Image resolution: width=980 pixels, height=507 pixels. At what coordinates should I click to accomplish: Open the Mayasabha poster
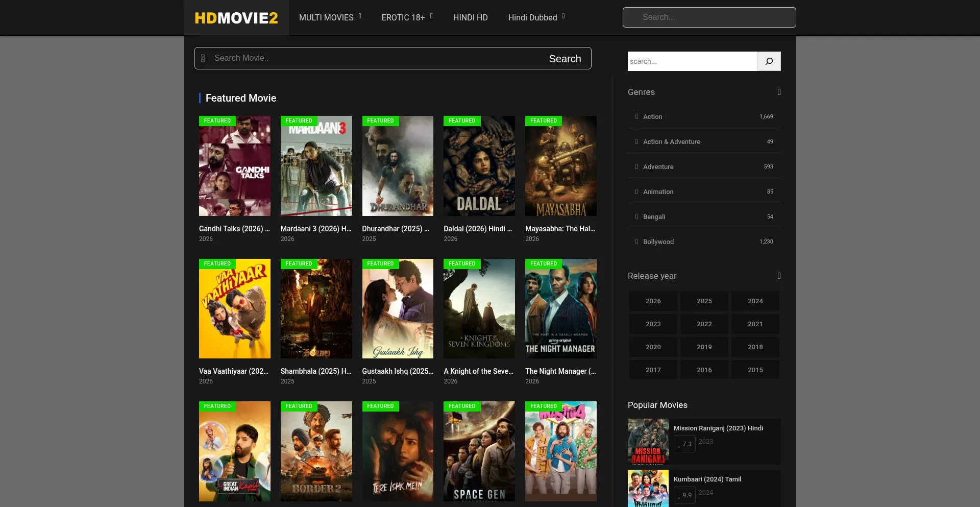(561, 166)
